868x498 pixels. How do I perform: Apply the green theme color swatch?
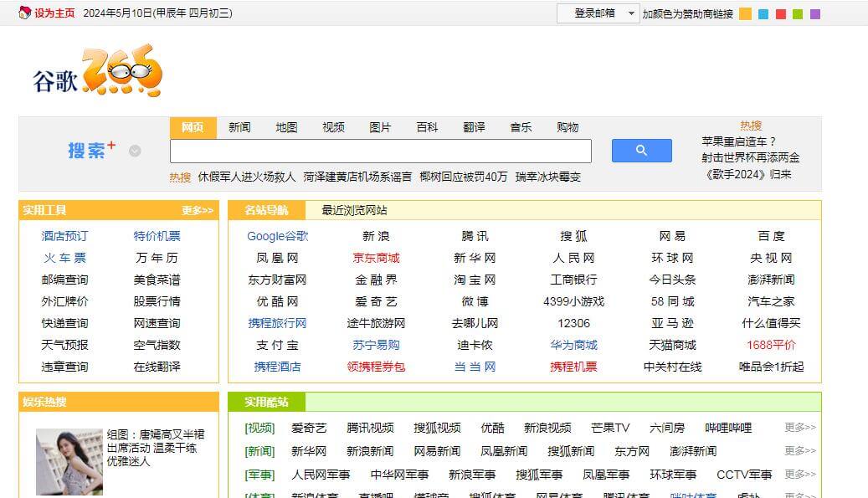[x=798, y=14]
